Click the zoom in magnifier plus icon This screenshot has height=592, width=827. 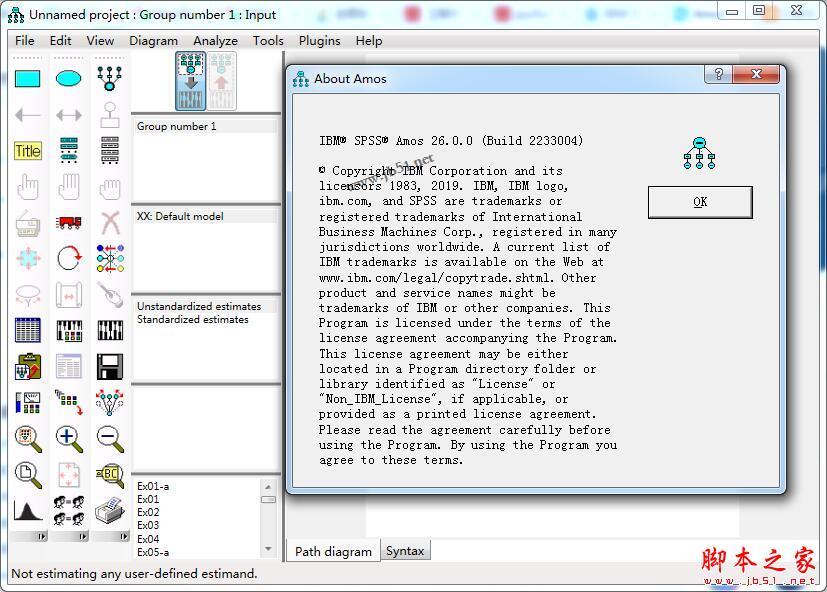click(69, 439)
